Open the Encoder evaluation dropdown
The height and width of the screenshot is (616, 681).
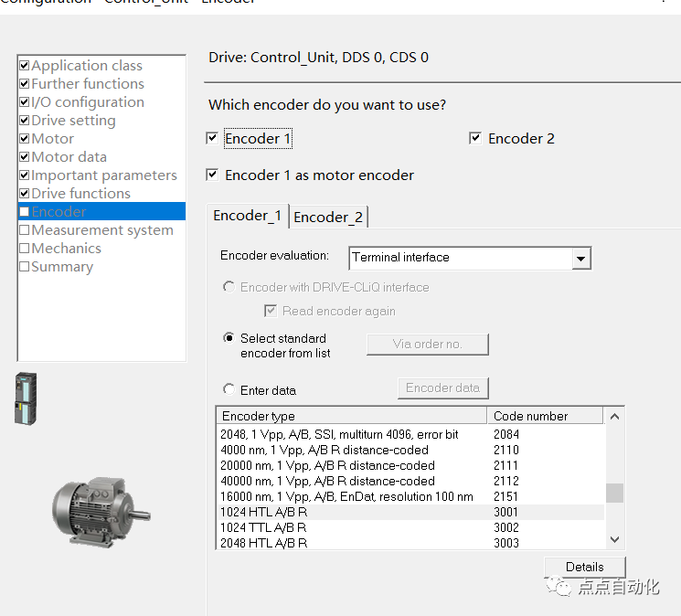pyautogui.click(x=580, y=259)
